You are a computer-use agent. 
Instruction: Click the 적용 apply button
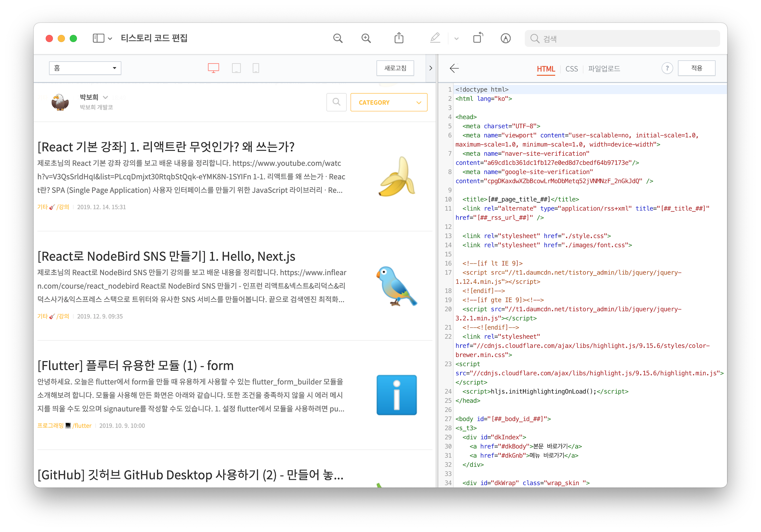coord(696,68)
